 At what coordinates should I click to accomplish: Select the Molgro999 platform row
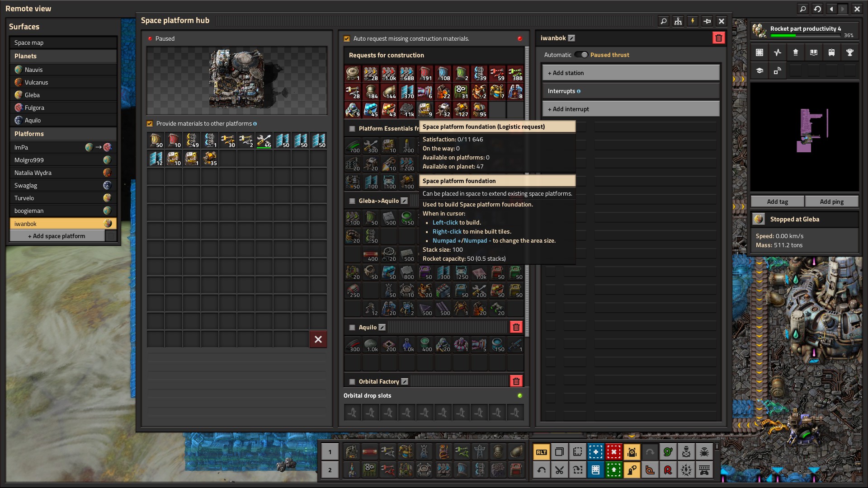tap(63, 160)
